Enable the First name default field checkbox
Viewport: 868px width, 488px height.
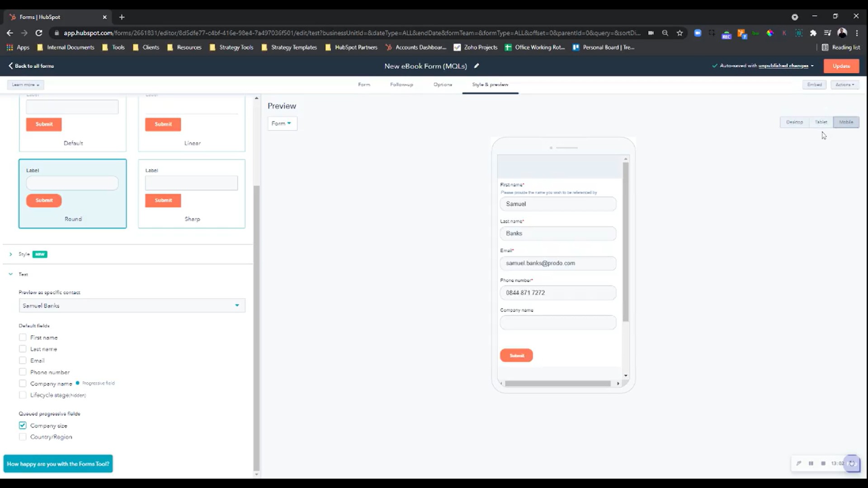click(23, 337)
